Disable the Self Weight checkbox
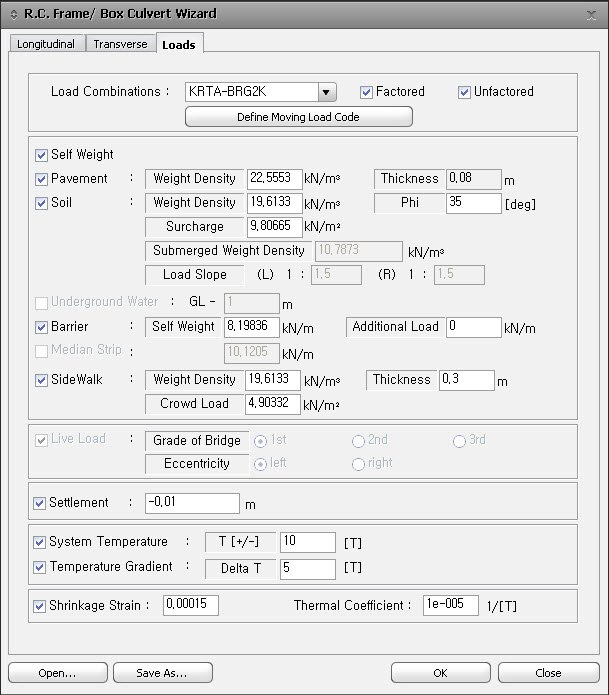Viewport: 609px width, 695px height. click(x=41, y=155)
